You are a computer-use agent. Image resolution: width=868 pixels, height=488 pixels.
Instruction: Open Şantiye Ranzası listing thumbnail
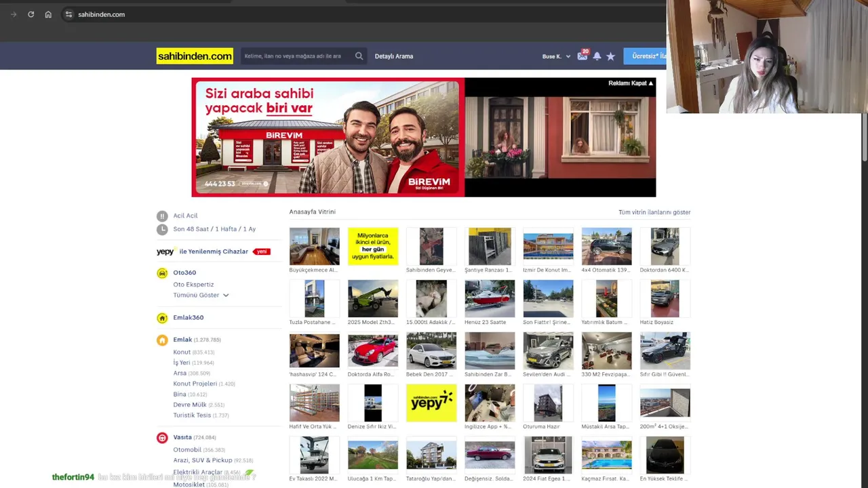[490, 246]
